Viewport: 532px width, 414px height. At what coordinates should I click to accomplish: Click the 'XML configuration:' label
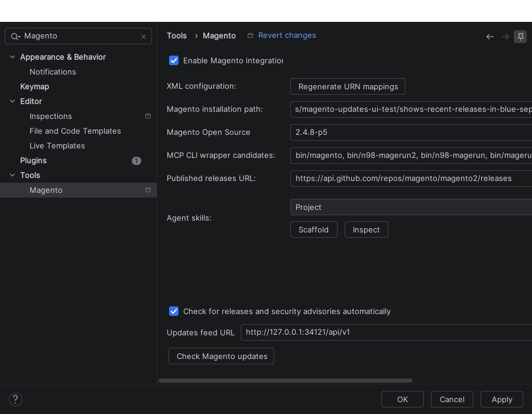click(x=202, y=86)
